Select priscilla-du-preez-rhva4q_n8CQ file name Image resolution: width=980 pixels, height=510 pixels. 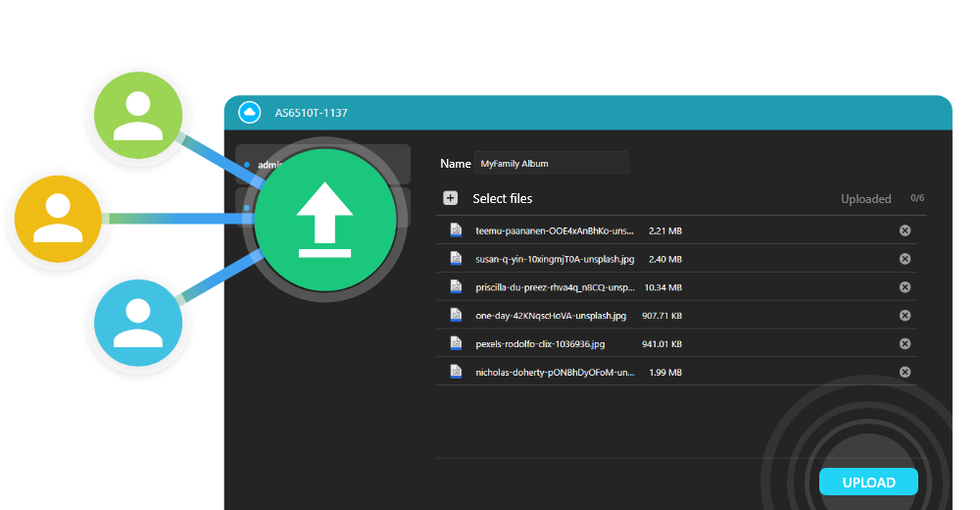(x=555, y=287)
